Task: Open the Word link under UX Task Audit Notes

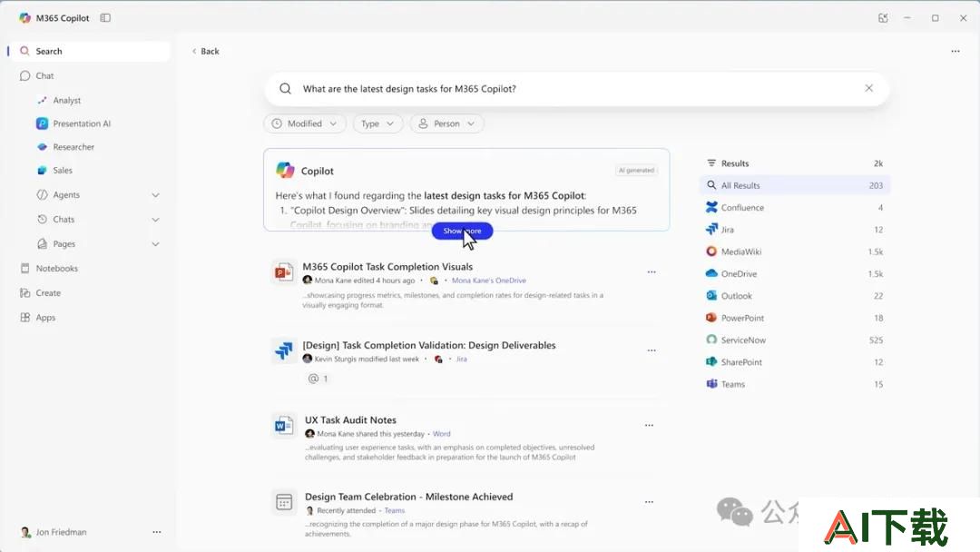Action: click(x=441, y=434)
